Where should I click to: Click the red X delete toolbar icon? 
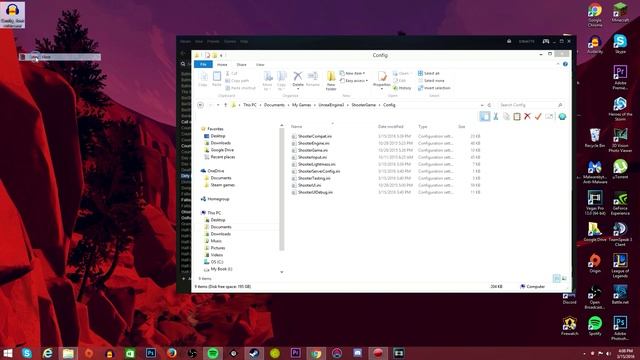pyautogui.click(x=527, y=116)
